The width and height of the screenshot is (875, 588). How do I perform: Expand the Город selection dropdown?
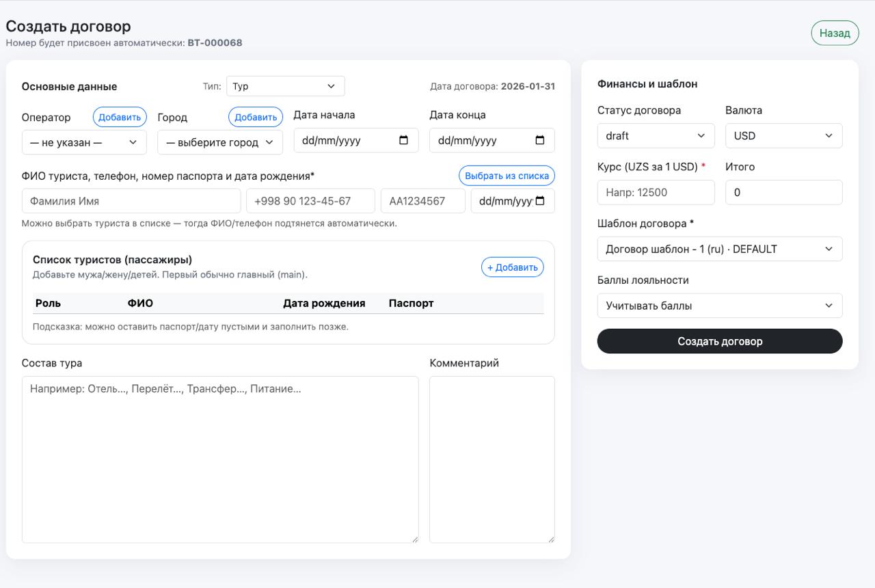219,142
